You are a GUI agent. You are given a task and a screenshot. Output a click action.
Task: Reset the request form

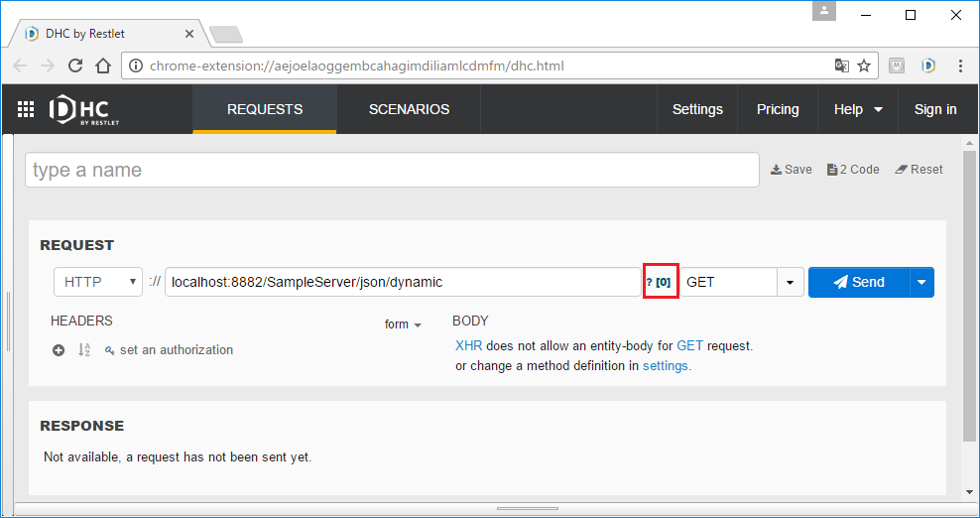tap(919, 170)
